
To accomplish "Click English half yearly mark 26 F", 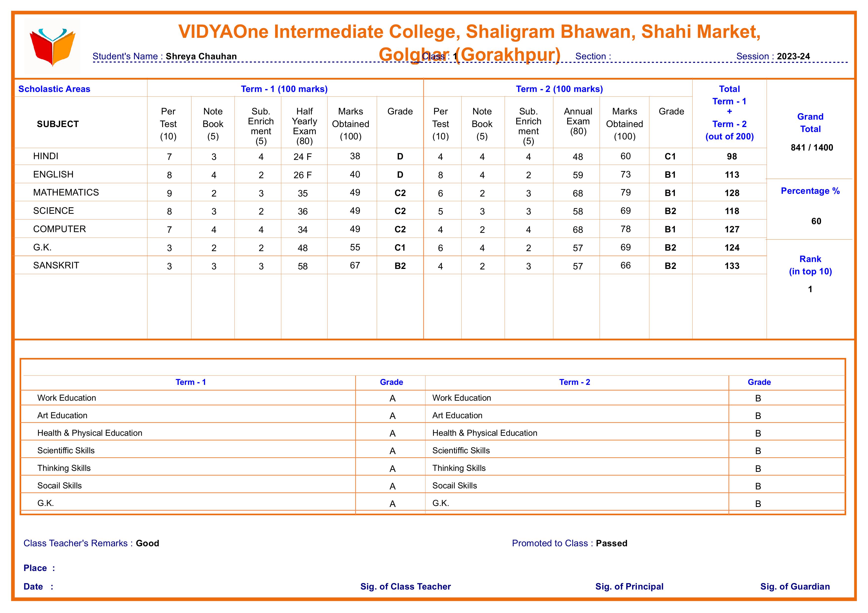I will click(303, 175).
